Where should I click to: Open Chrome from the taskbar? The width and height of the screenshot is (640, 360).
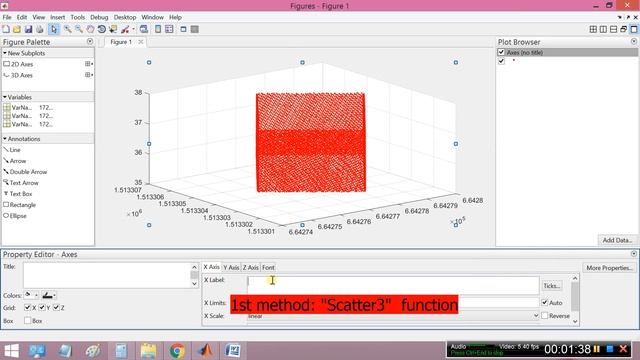pyautogui.click(x=177, y=351)
